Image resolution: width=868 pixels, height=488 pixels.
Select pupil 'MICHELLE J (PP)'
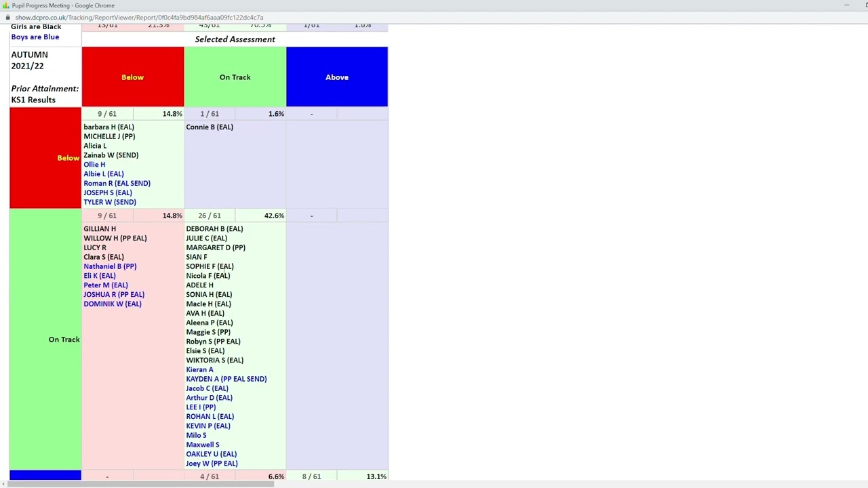[x=109, y=136]
